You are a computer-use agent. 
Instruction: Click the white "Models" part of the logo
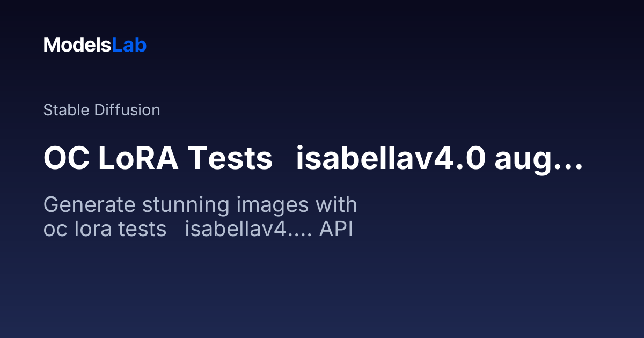tap(77, 45)
